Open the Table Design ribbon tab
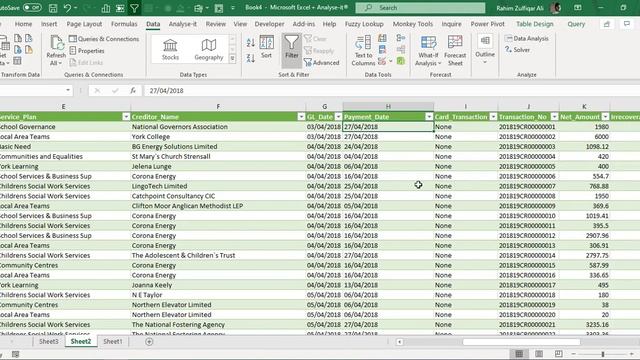 click(x=534, y=24)
